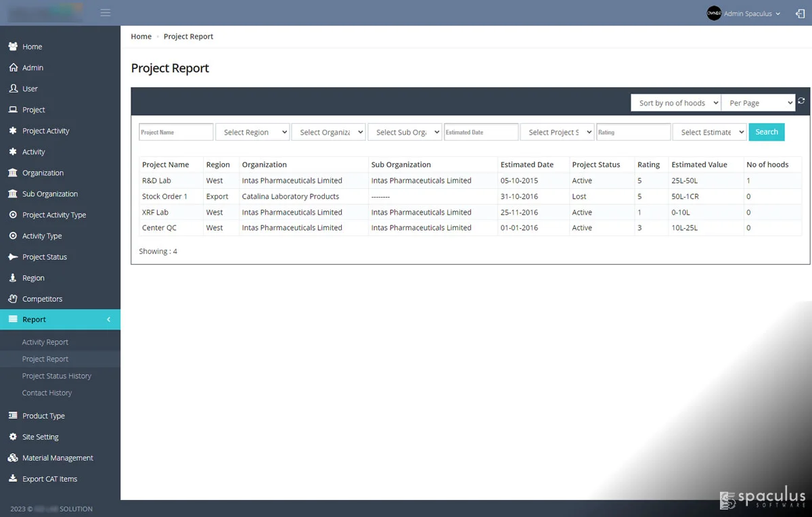Click the Activity gear icon

(x=13, y=152)
